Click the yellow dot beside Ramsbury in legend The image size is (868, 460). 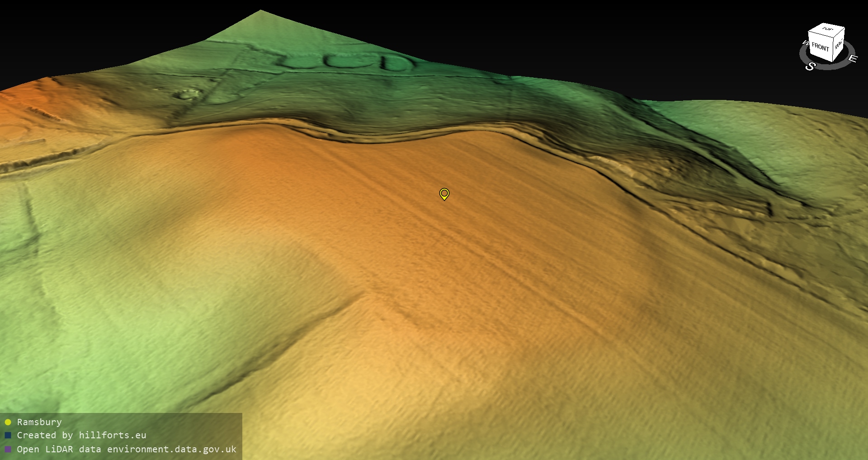click(x=8, y=422)
